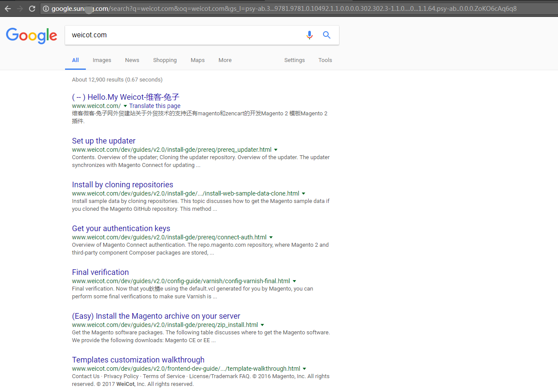Image resolution: width=558 pixels, height=392 pixels.
Task: Open 'Get your authentication keys' result
Action: point(121,229)
